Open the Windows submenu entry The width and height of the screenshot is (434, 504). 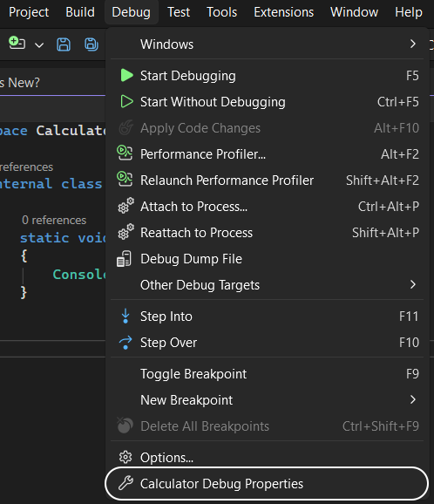click(267, 44)
